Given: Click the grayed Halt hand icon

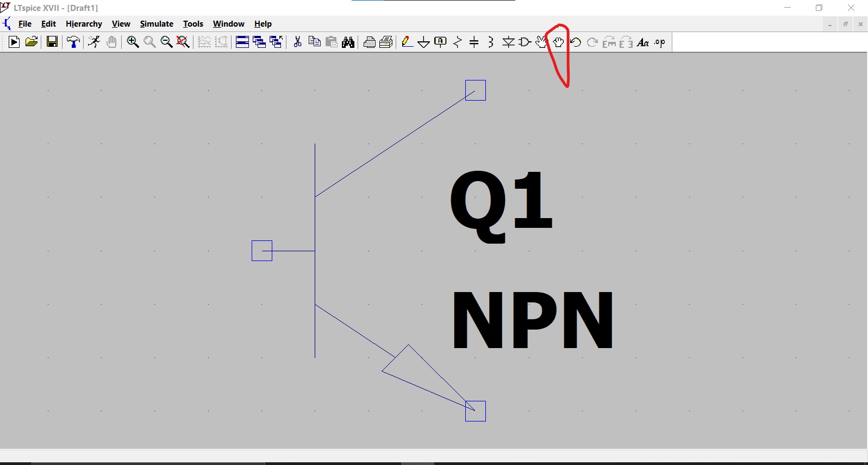Looking at the screenshot, I should pyautogui.click(x=111, y=42).
